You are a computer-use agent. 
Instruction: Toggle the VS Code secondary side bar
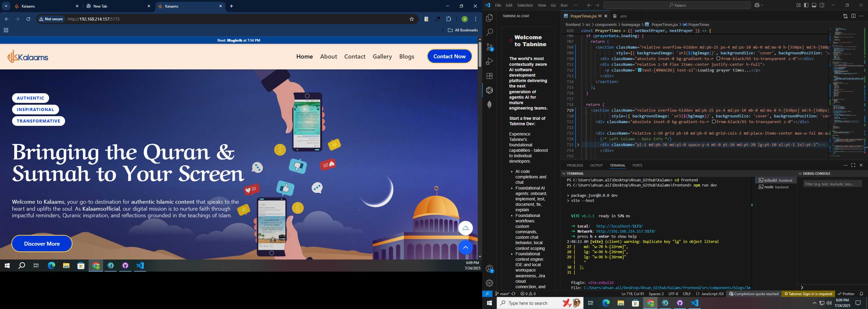822,5
